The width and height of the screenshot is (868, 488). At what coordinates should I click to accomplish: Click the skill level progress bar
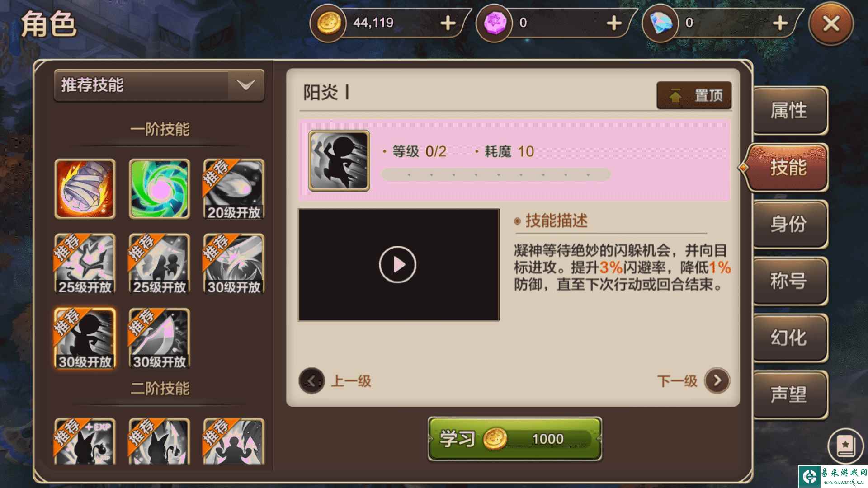coord(496,174)
